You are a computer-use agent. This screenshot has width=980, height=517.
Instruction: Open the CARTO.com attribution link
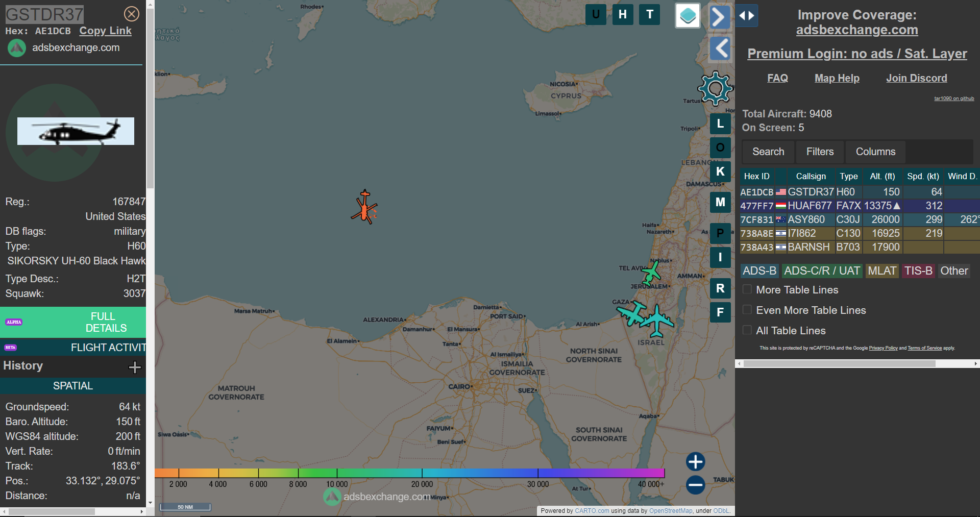click(592, 511)
